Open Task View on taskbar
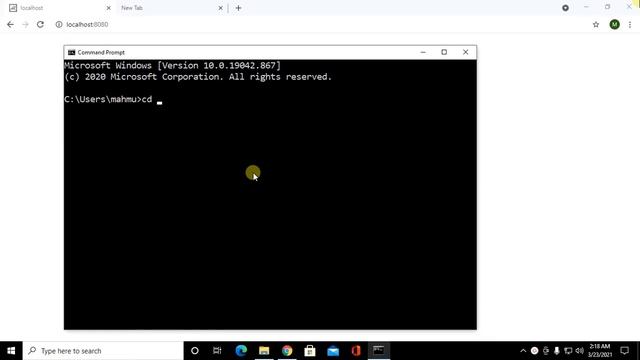Image resolution: width=640 pixels, height=360 pixels. [217, 351]
